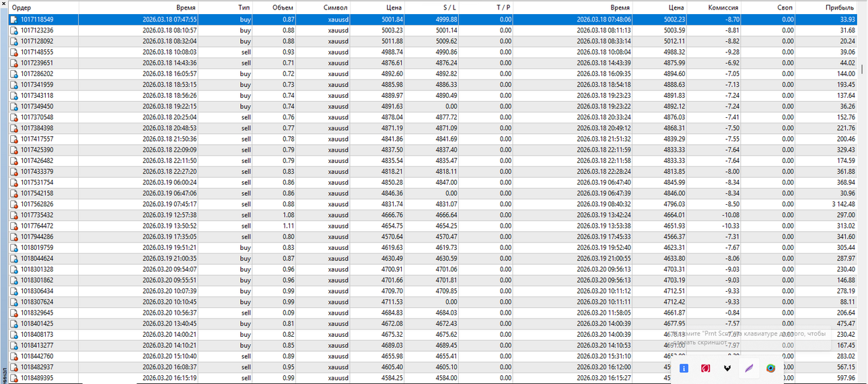The width and height of the screenshot is (868, 384).
Task: Click the blue info icon in the tray popup
Action: [x=684, y=369]
